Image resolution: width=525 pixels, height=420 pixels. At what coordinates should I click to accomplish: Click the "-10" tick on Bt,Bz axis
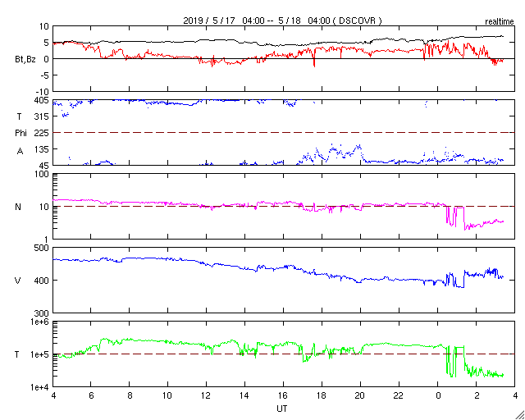pyautogui.click(x=42, y=91)
